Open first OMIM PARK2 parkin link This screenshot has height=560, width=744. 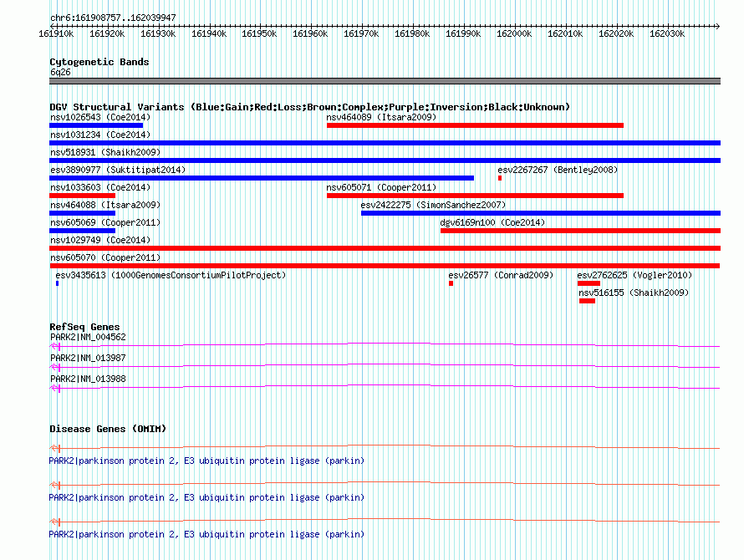coord(206,461)
